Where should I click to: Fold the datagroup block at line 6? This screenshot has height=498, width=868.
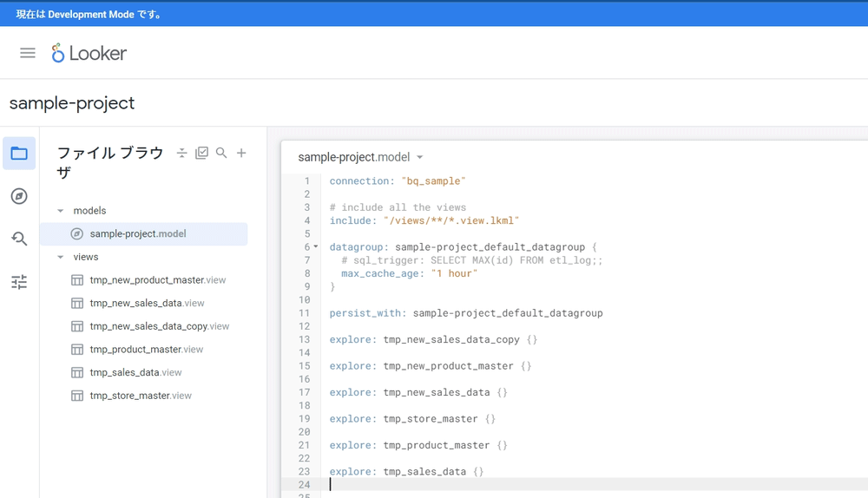pos(316,247)
